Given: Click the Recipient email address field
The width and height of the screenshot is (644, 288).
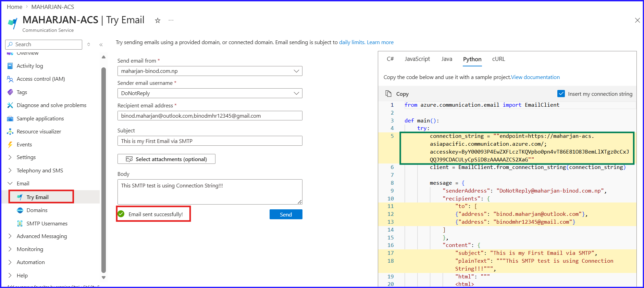Looking at the screenshot, I should click(210, 116).
